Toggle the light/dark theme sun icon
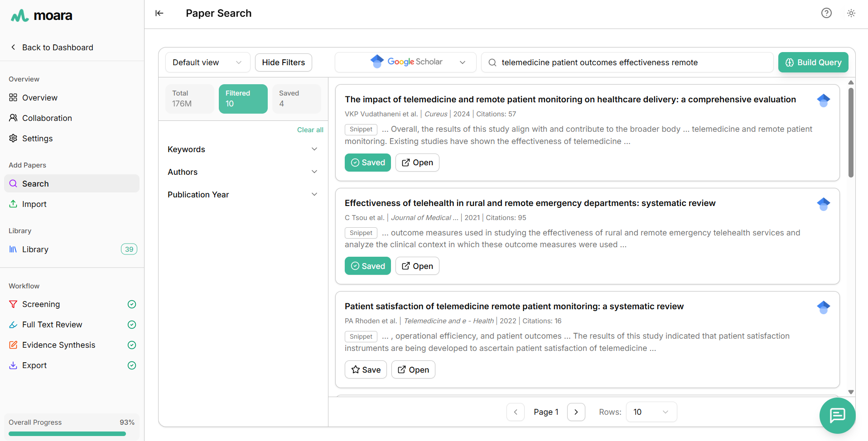The height and width of the screenshot is (441, 868). [x=851, y=13]
